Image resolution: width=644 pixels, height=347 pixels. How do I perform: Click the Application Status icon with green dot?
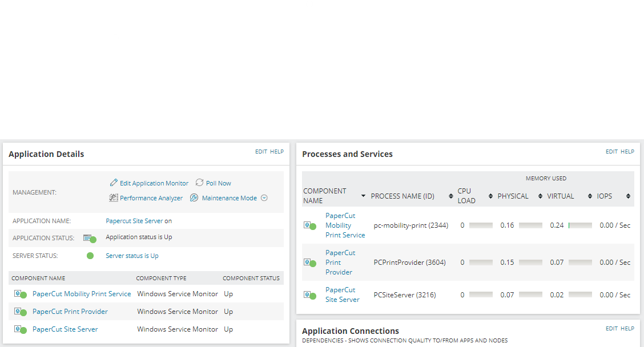coord(90,238)
